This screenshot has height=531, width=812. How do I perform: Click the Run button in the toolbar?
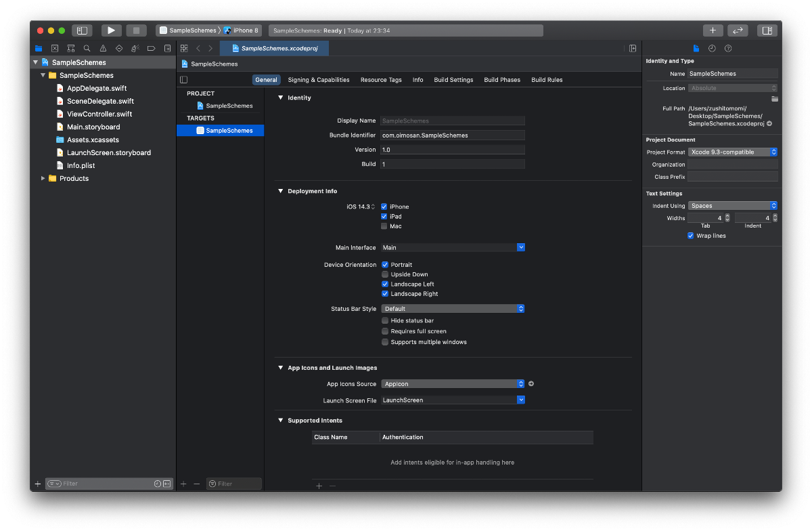pyautogui.click(x=111, y=30)
